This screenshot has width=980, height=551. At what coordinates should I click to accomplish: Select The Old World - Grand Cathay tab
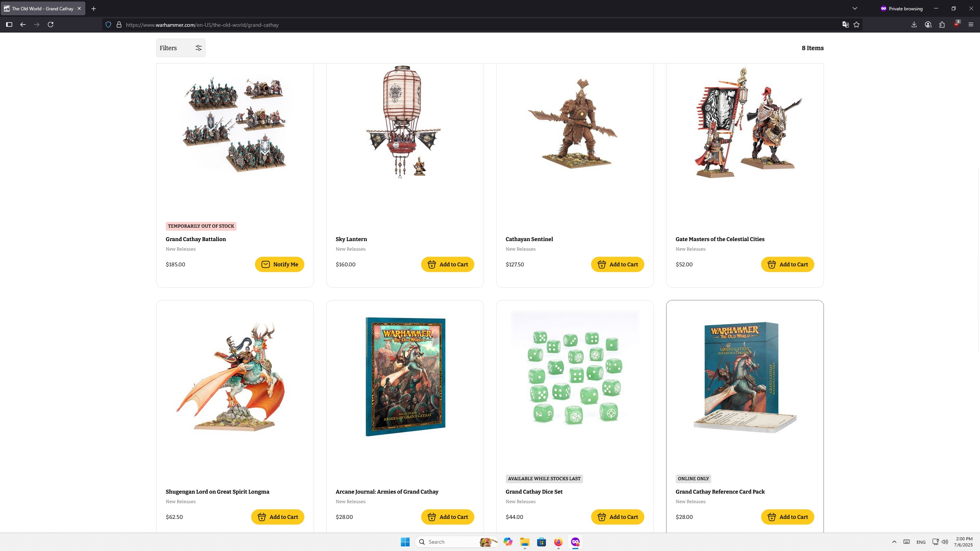point(43,8)
